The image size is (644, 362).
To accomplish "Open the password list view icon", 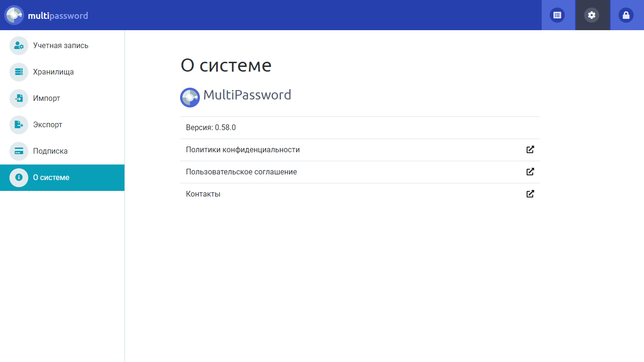I will click(557, 15).
